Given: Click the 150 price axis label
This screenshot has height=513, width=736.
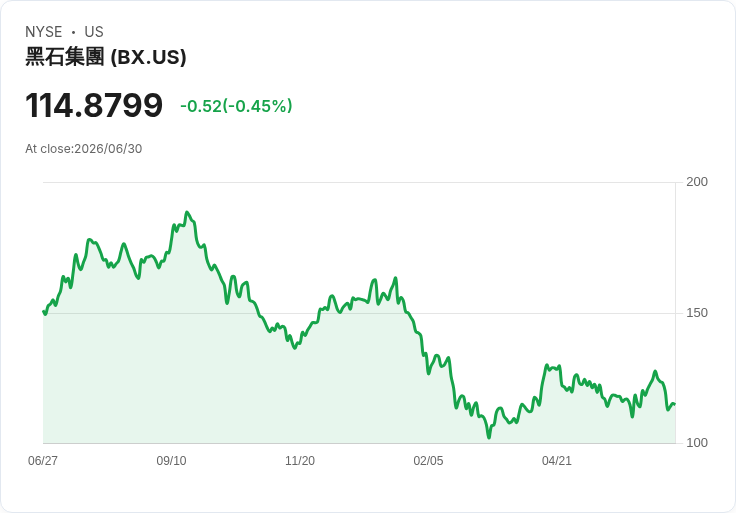Looking at the screenshot, I should tap(697, 313).
